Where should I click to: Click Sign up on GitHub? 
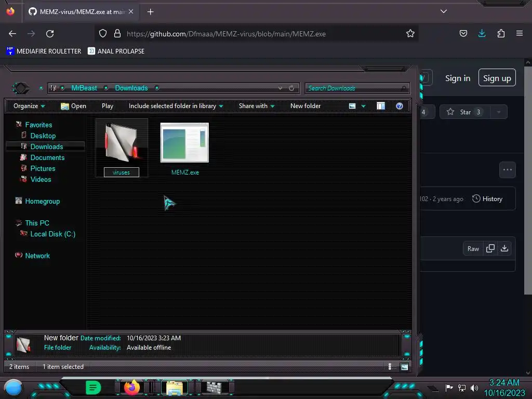(497, 78)
